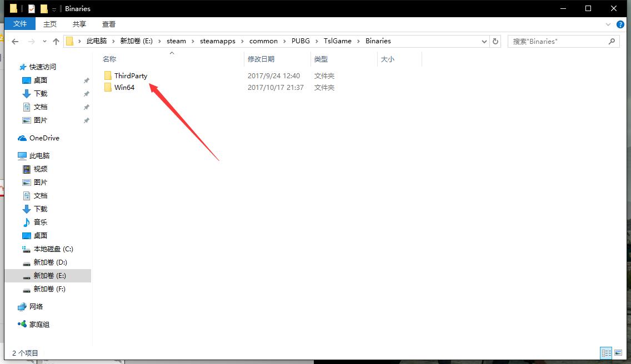631x364 pixels.
Task: Click 此电脑 in address breadcrumb
Action: [97, 41]
